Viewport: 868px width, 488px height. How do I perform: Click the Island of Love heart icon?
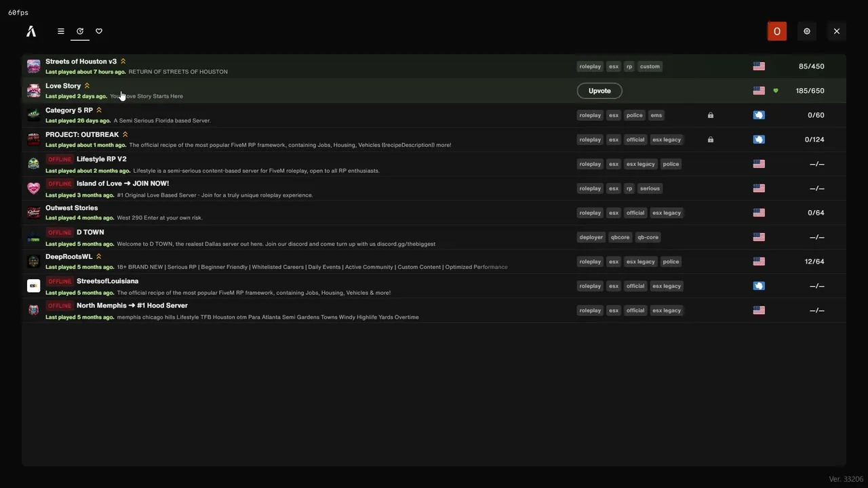33,188
